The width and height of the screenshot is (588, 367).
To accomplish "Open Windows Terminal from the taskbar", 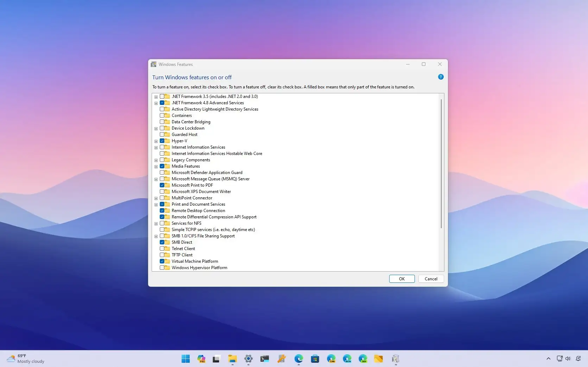I will coord(265,359).
